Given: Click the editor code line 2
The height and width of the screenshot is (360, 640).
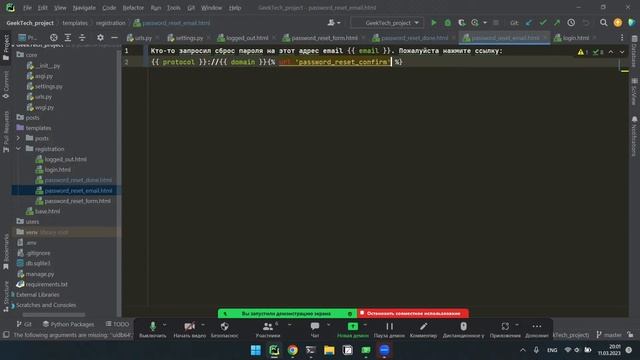Looking at the screenshot, I should click(x=276, y=62).
